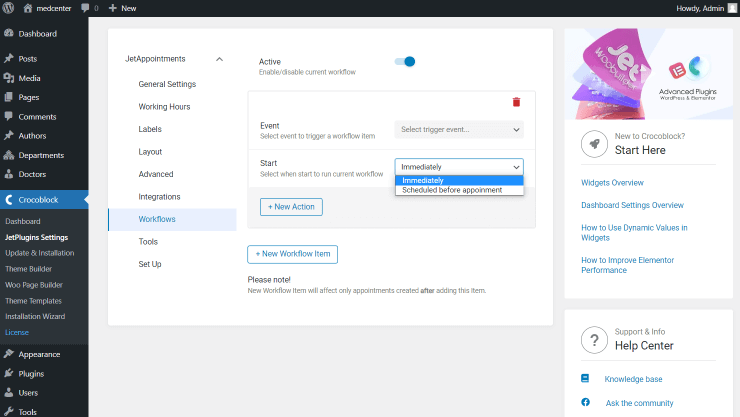Toggle the Active workflow switch
The image size is (740, 417).
click(405, 61)
